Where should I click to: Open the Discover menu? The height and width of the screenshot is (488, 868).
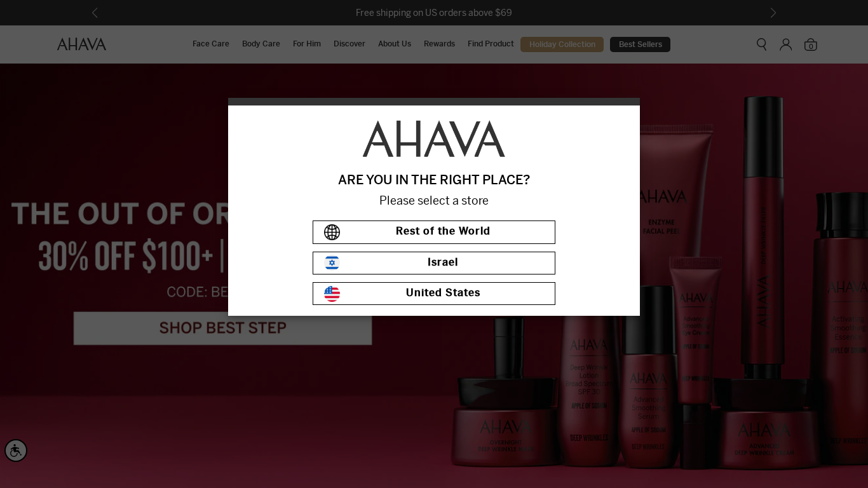[349, 44]
